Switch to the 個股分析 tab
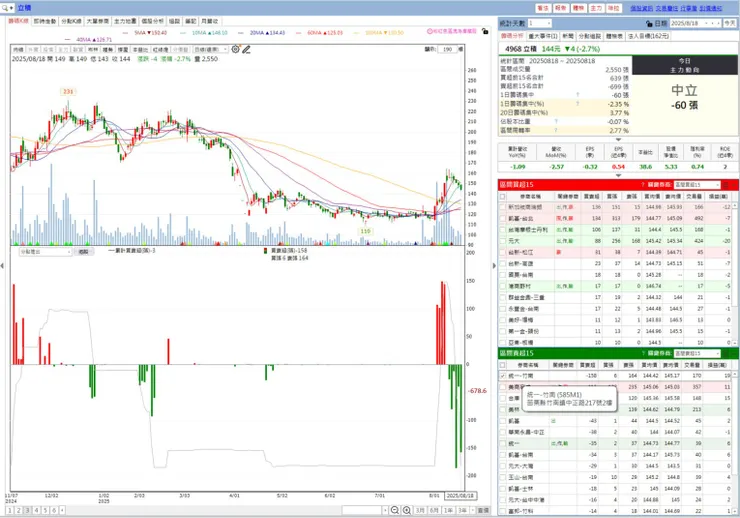 pyautogui.click(x=153, y=21)
